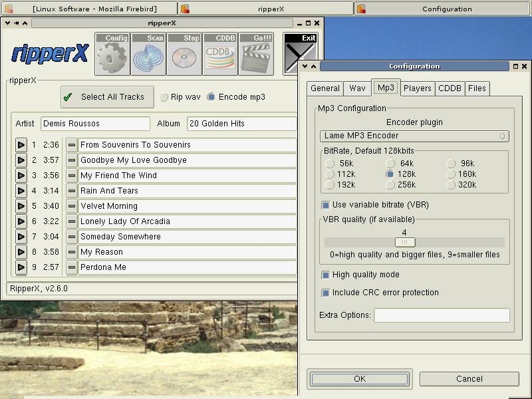Switch to the Configuration taskbar item
532x399 pixels.
pyautogui.click(x=442, y=9)
